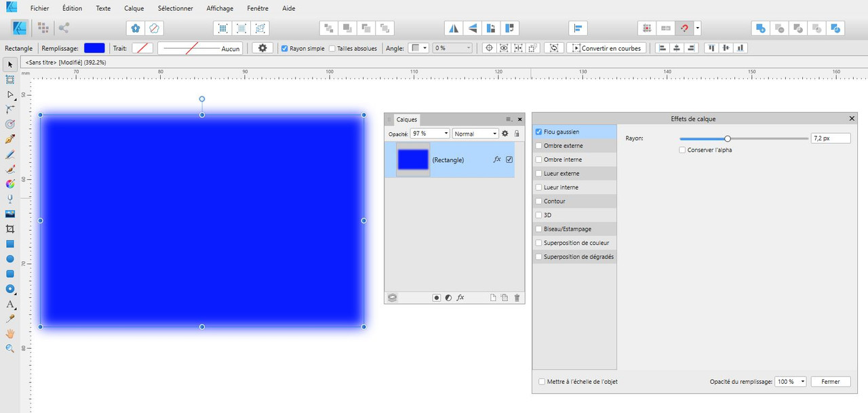Viewport: 868px width, 413px height.
Task: Open Sélectionner menu
Action: pos(175,8)
